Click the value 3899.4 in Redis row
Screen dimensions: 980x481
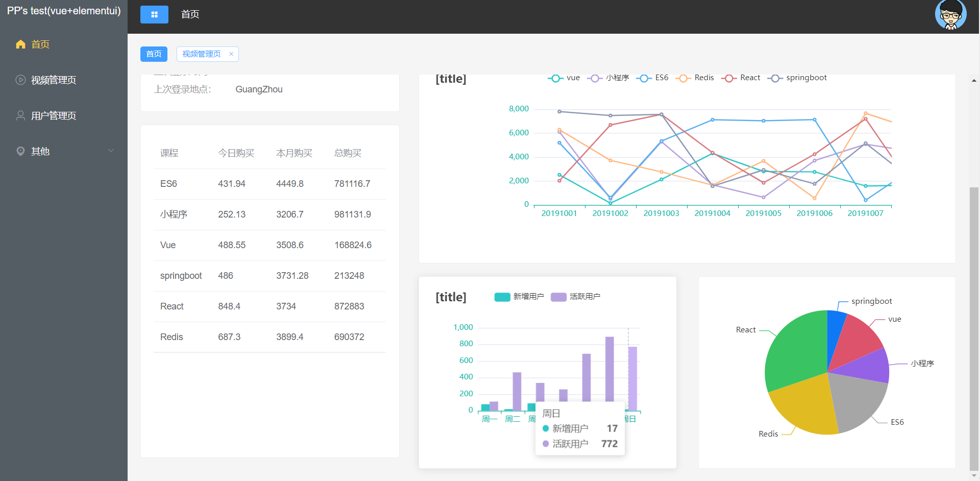click(x=290, y=337)
